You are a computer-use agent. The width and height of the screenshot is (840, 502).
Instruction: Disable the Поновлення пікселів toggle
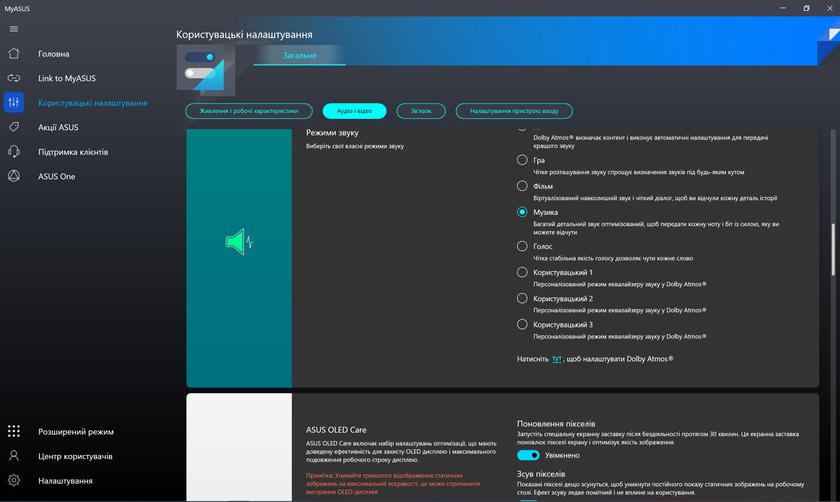click(x=529, y=455)
